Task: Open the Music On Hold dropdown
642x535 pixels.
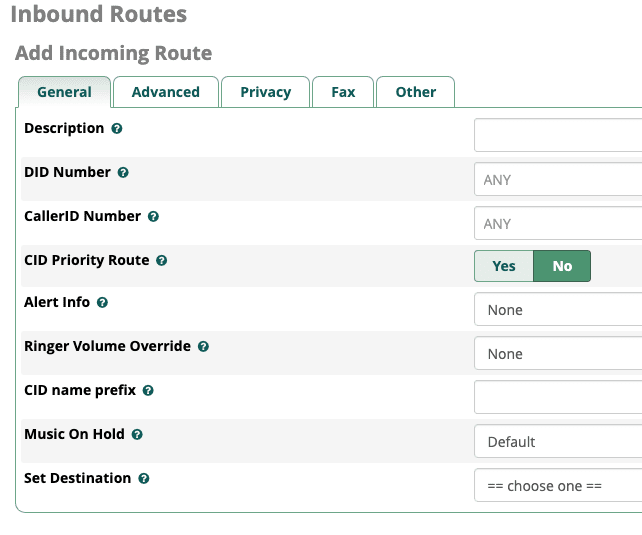Action: [558, 442]
